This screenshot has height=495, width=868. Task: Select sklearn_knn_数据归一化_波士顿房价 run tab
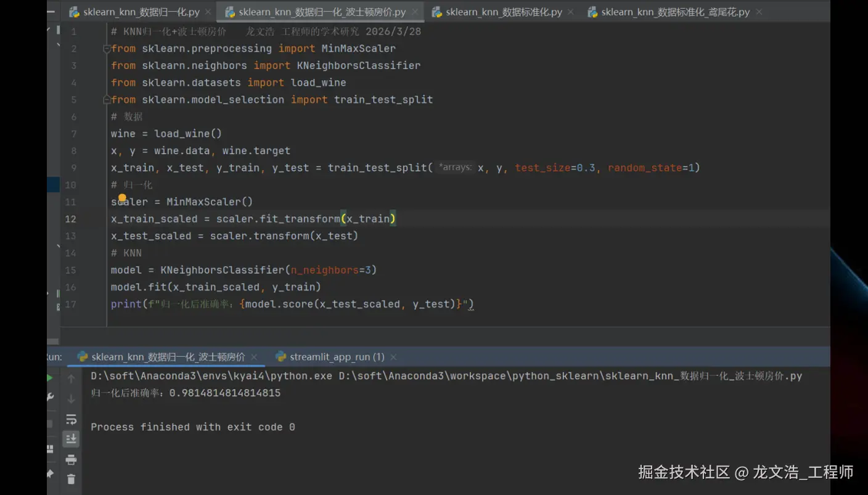coord(168,357)
